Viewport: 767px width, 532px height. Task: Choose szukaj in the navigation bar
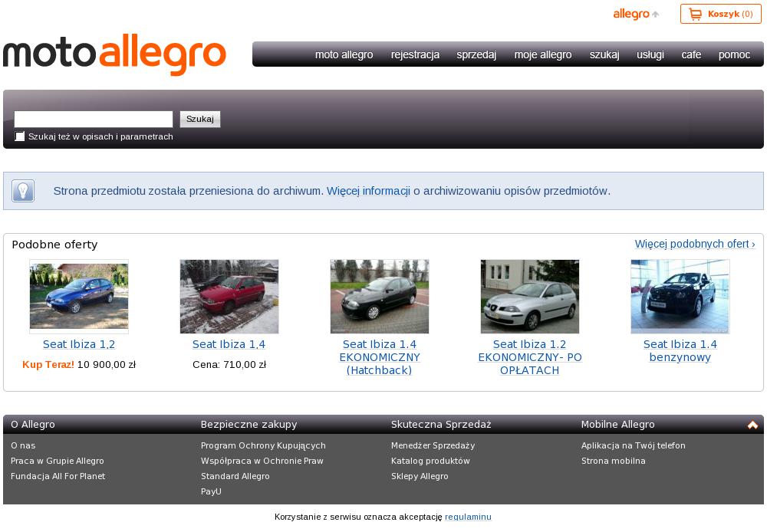pos(604,54)
